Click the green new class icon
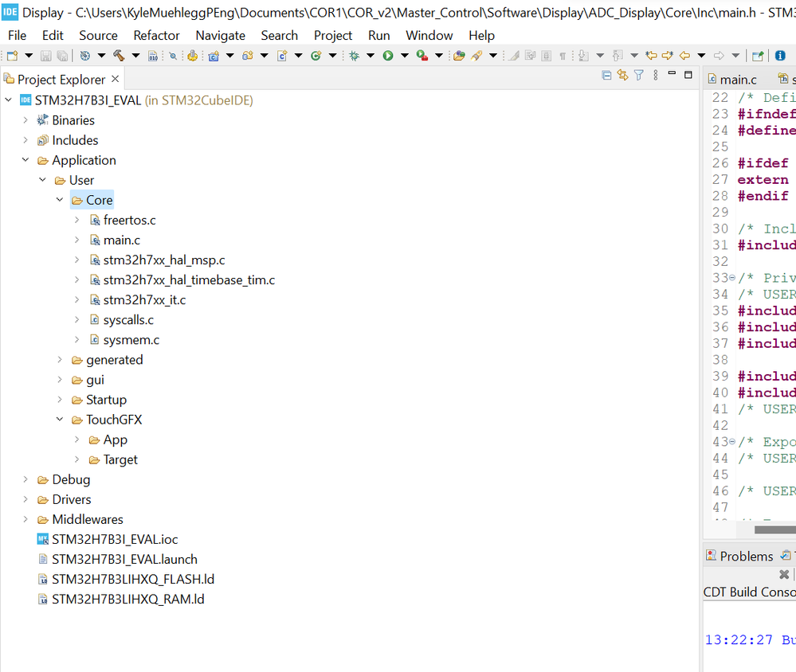Image resolution: width=796 pixels, height=672 pixels. coord(316,56)
